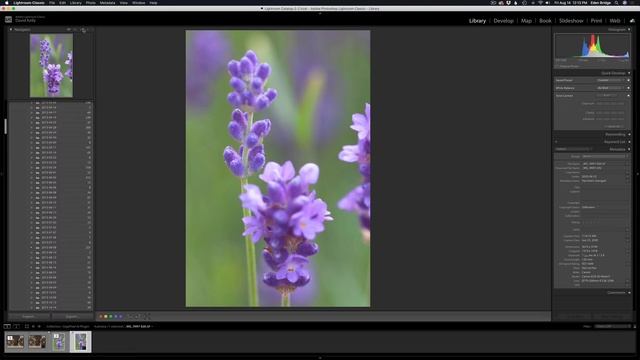Collapse the Histogram panel

pos(629,29)
